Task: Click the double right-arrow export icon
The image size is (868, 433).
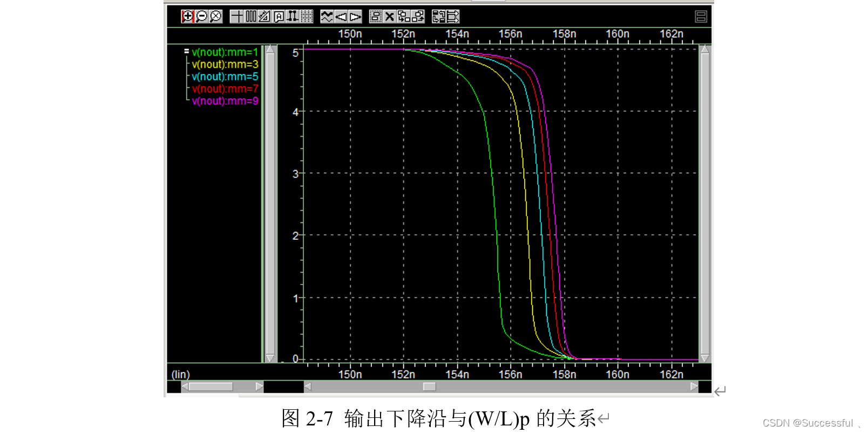Action: point(453,17)
